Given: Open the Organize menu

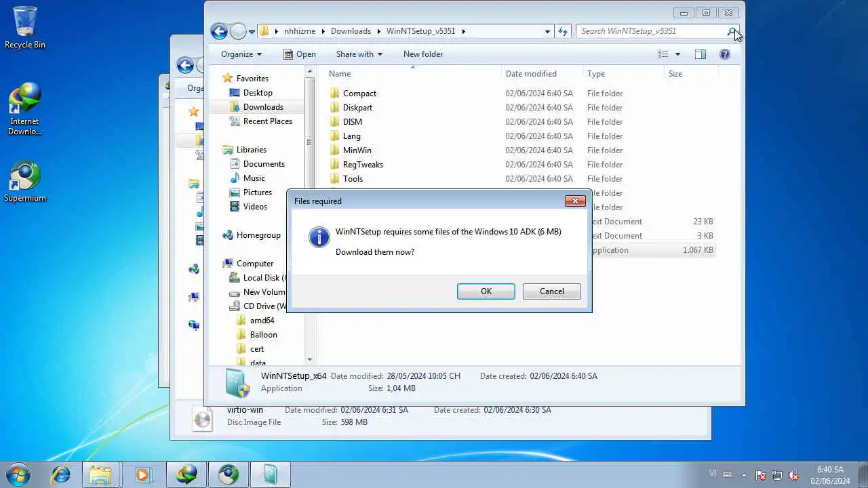Looking at the screenshot, I should [241, 54].
